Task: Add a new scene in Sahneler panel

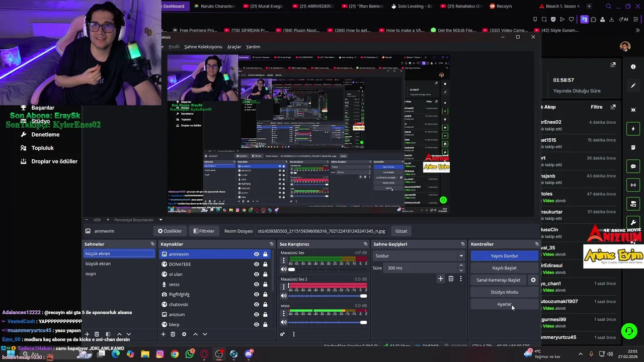Action: [x=87, y=334]
